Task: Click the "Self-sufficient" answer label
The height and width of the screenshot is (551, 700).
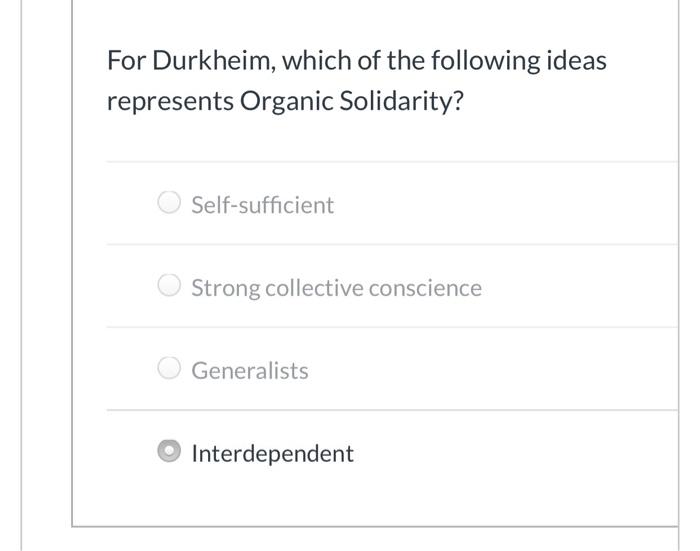Action: click(262, 205)
